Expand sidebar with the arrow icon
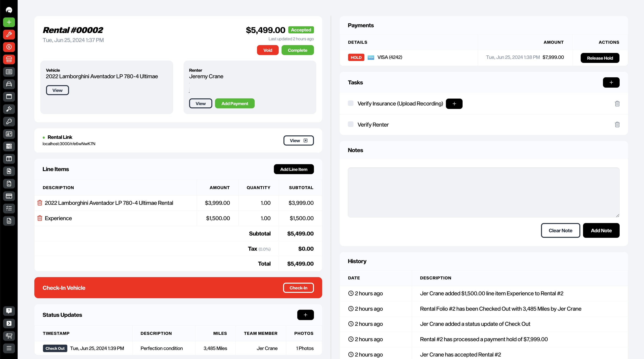This screenshot has height=359, width=644. point(9,323)
